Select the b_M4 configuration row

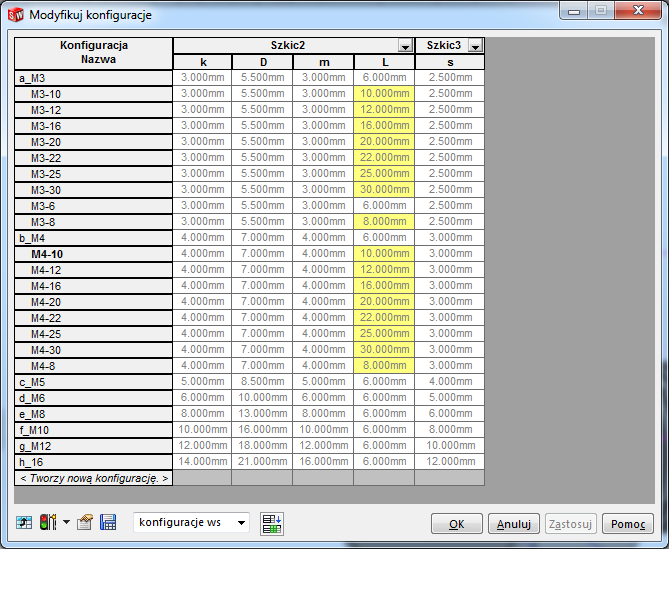coord(93,238)
